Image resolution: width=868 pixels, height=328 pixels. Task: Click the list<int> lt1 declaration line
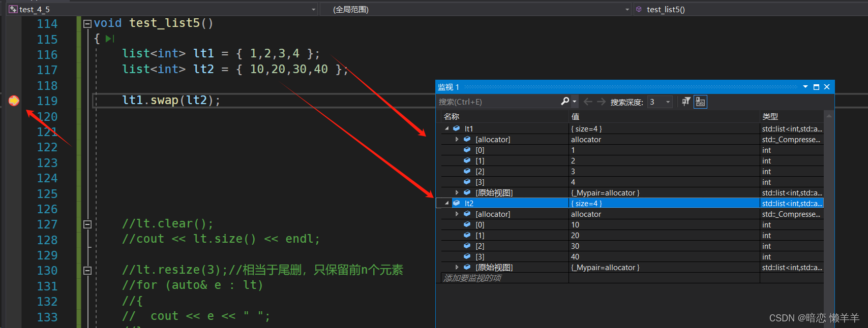click(x=221, y=53)
